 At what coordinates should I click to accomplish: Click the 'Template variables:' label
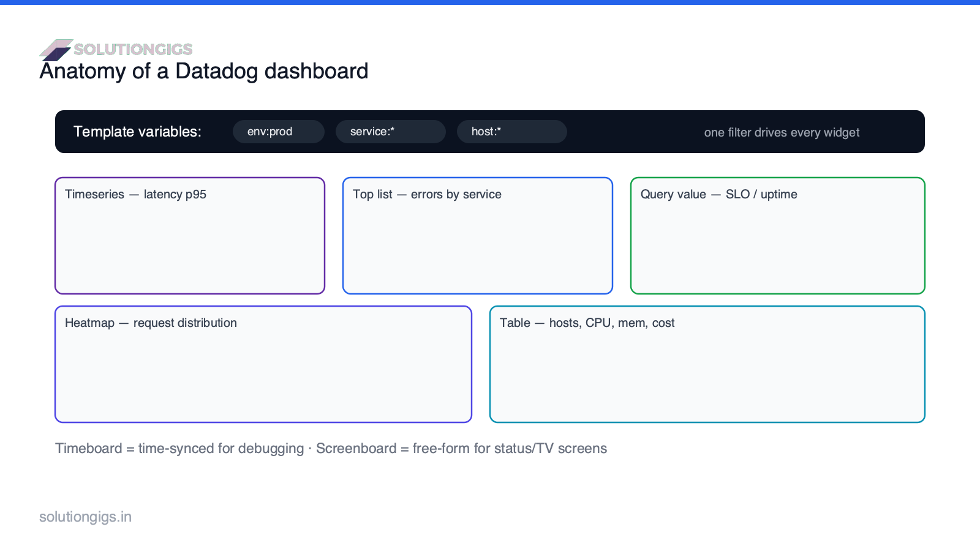(137, 132)
